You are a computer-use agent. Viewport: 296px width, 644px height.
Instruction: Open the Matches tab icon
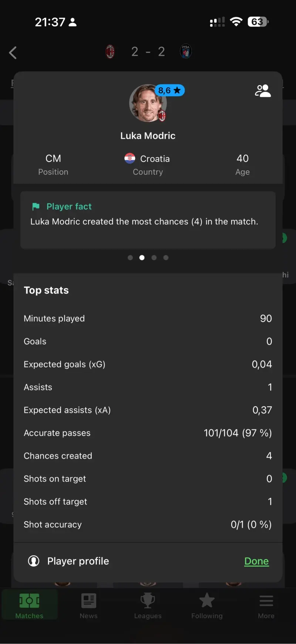pyautogui.click(x=29, y=601)
